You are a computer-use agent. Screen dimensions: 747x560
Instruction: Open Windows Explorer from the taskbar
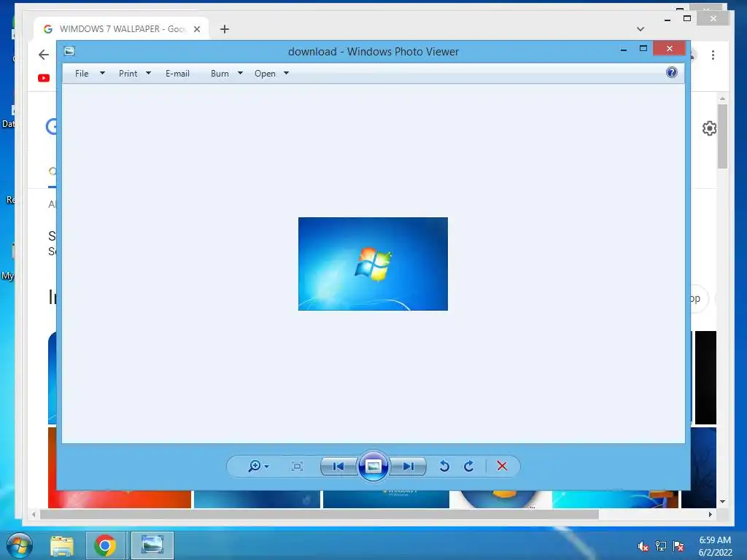coord(62,545)
